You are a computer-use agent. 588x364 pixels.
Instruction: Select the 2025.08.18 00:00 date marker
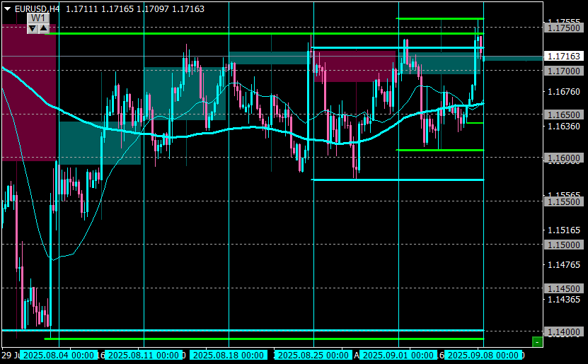point(229,355)
